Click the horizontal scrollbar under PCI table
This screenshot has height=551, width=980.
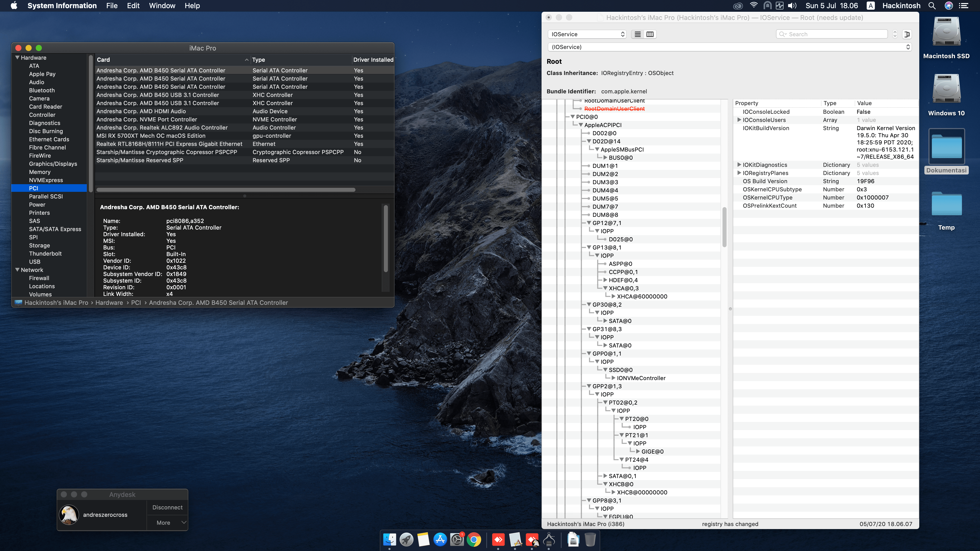click(226, 190)
